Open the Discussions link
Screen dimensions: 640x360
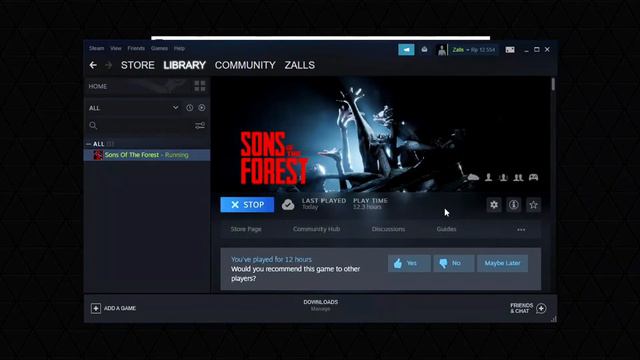click(388, 229)
